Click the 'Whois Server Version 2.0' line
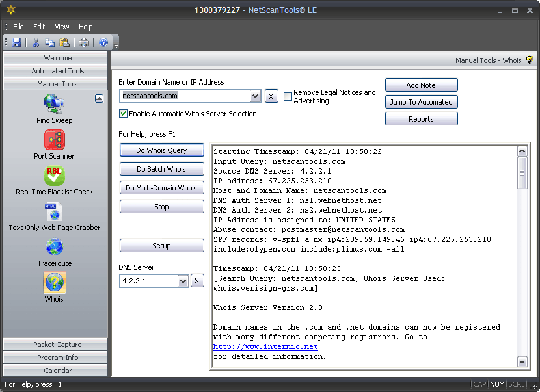Viewport: 540px width, 392px height. (x=268, y=307)
